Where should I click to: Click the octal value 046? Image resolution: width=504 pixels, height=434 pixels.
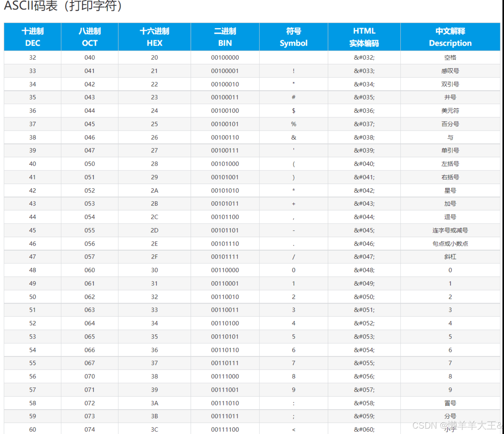tap(90, 138)
